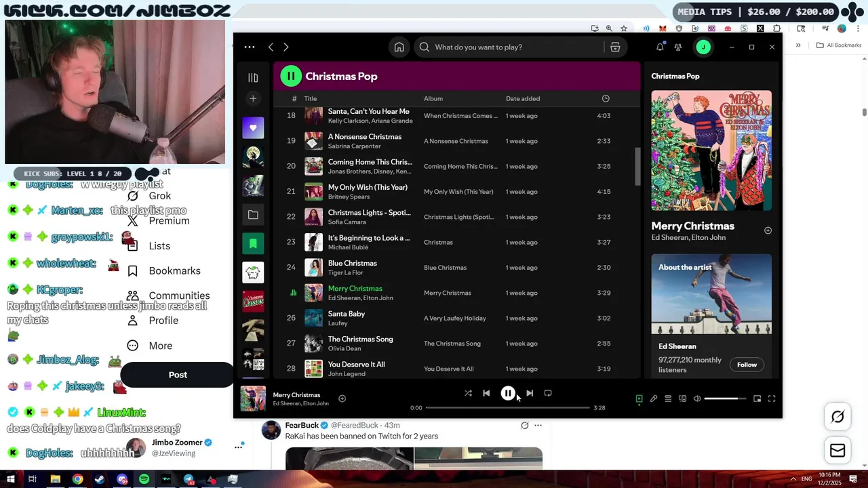The width and height of the screenshot is (868, 488).
Task: Click the X Post button
Action: pyautogui.click(x=178, y=375)
